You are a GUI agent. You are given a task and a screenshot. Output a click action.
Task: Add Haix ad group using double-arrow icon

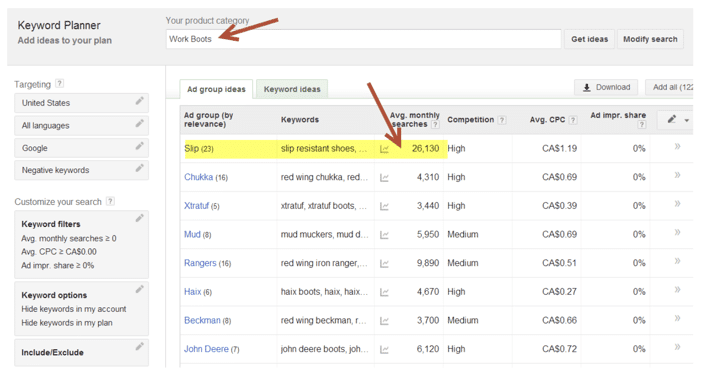tap(677, 290)
